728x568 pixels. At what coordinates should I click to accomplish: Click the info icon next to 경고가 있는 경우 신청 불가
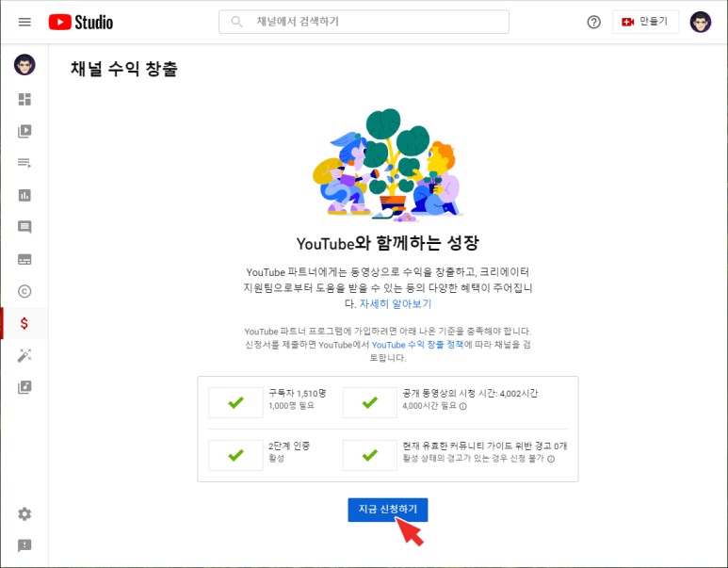(551, 459)
